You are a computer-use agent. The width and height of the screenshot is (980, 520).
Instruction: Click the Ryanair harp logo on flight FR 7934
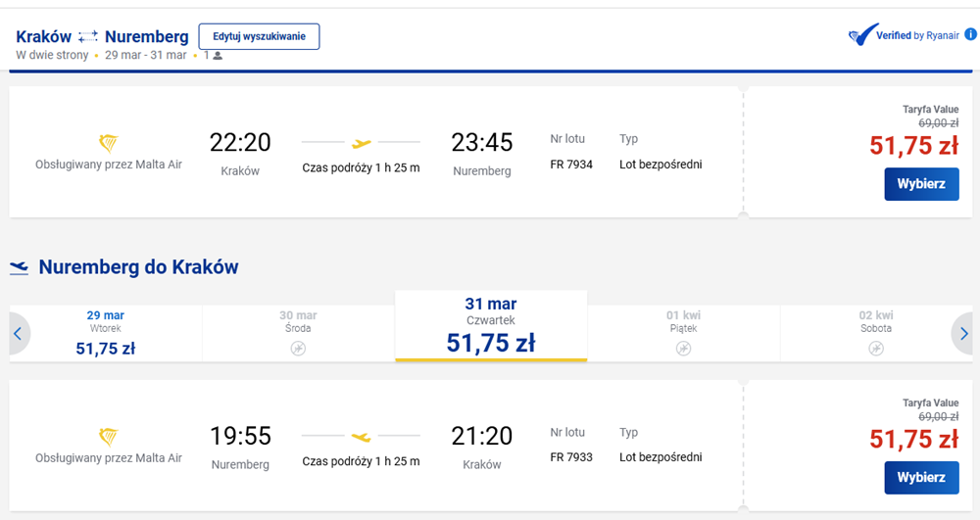pos(109,143)
